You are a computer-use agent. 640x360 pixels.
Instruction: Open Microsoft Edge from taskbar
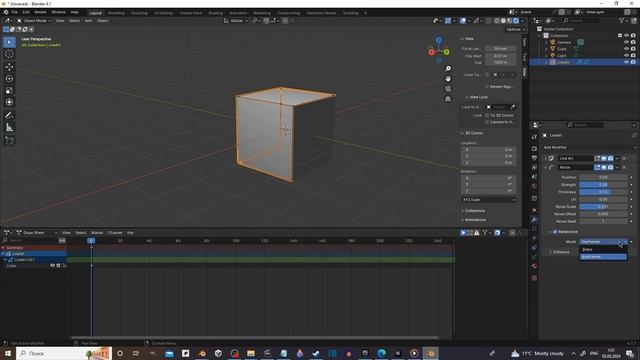(x=382, y=353)
